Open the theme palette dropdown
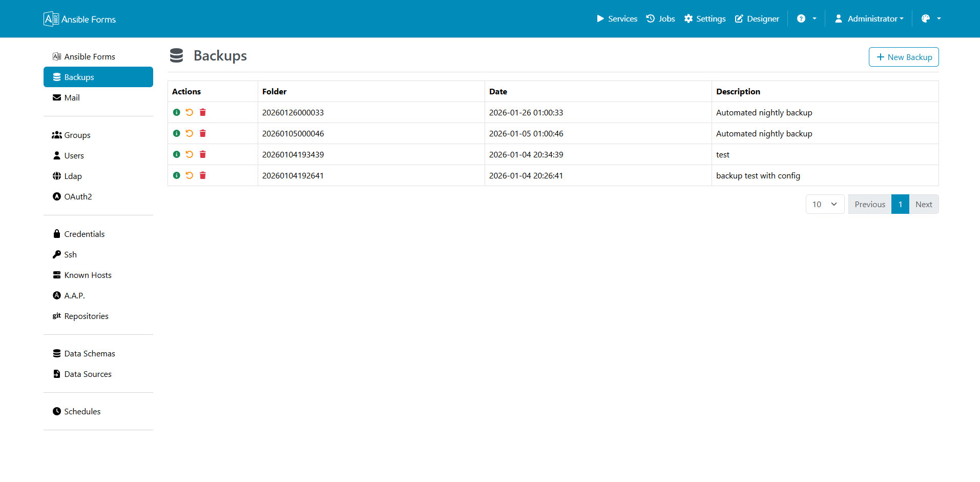This screenshot has height=482, width=980. 931,18
